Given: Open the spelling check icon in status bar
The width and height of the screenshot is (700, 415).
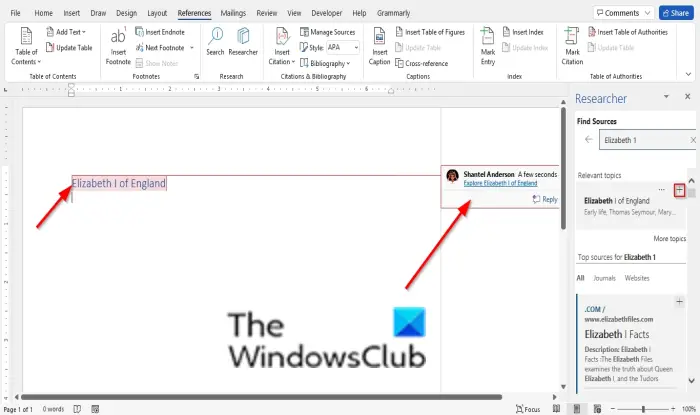Looking at the screenshot, I should tap(77, 409).
